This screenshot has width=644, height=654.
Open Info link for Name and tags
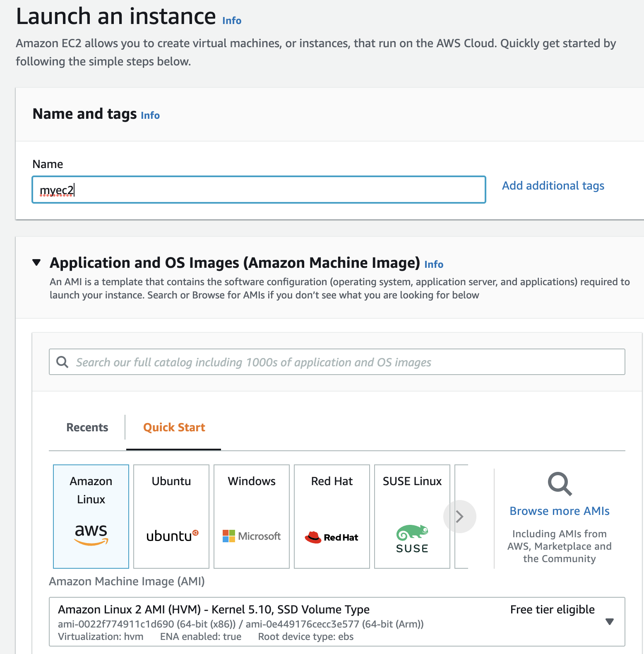pyautogui.click(x=150, y=115)
